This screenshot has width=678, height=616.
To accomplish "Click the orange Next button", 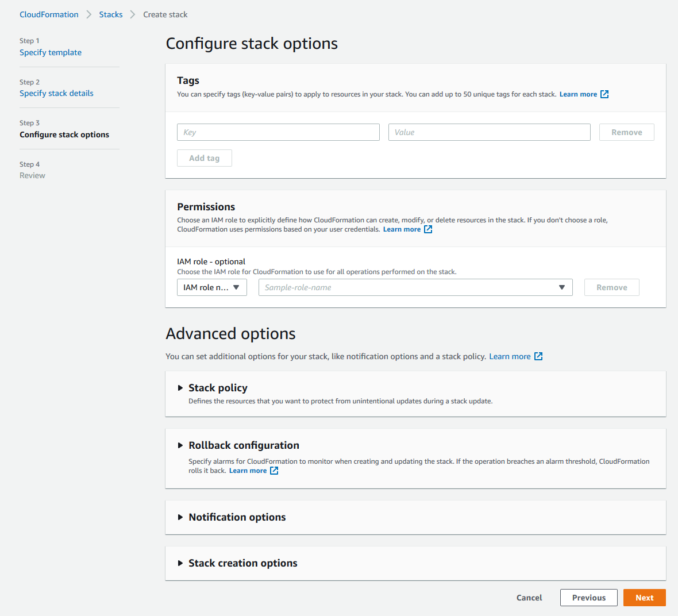I will pos(645,598).
